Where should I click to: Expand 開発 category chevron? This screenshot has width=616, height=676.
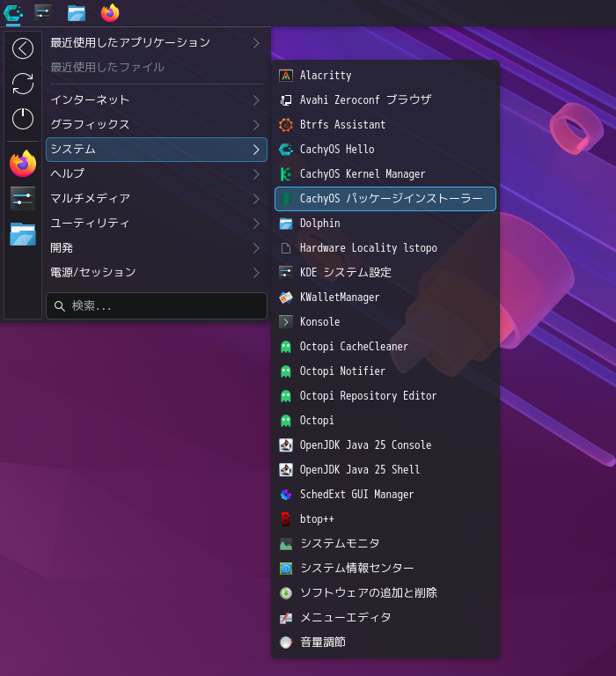click(x=256, y=248)
